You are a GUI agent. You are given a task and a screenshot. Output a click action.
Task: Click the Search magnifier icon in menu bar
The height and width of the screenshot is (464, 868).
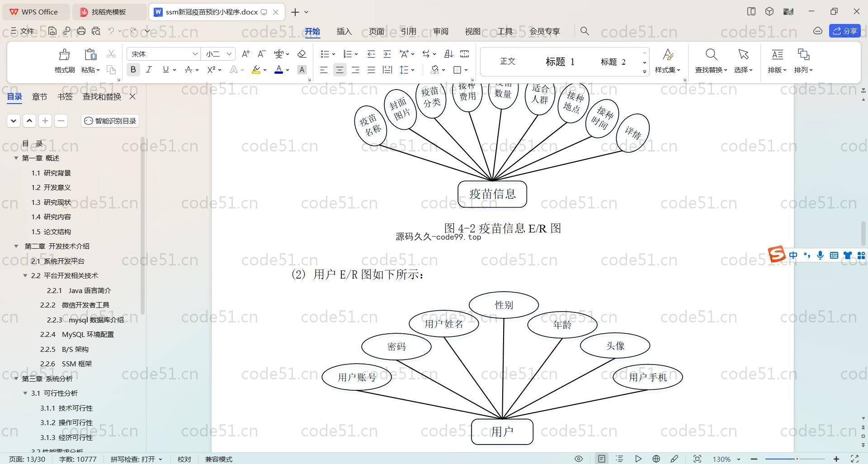(x=585, y=31)
